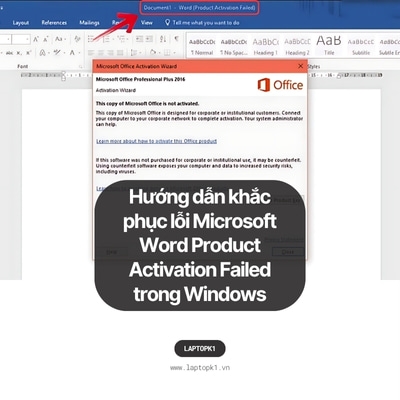
Task: Apply the Normal style
Action: [202, 47]
